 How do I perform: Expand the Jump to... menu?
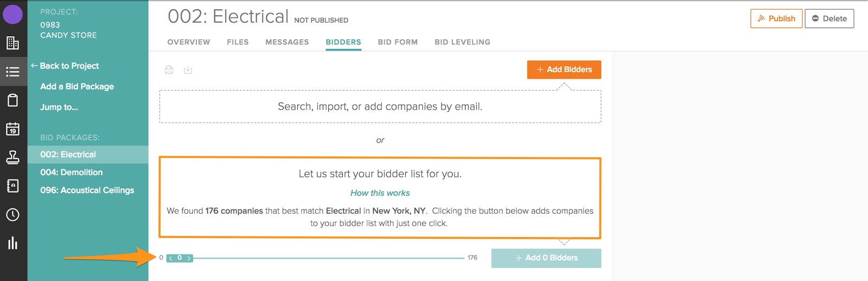point(59,107)
